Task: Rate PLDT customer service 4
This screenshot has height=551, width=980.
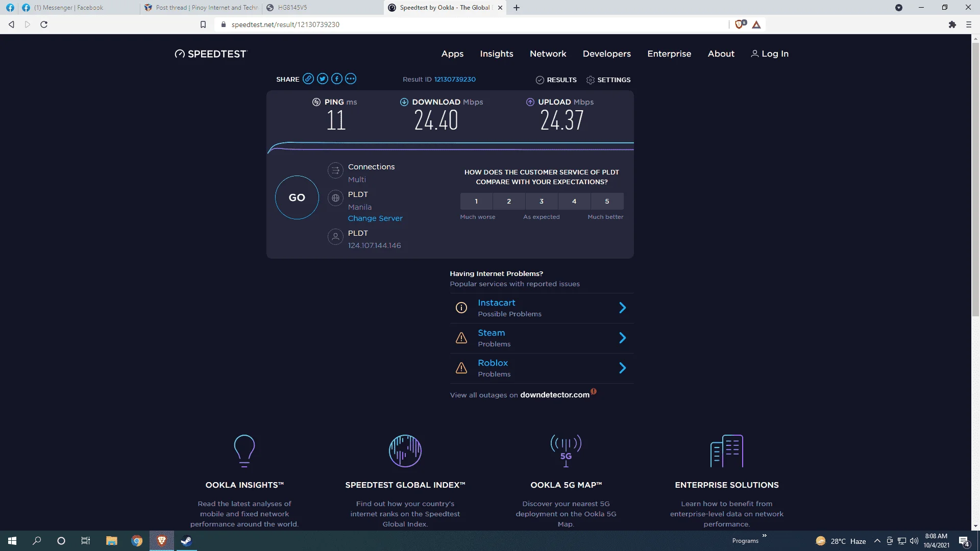Action: click(574, 202)
